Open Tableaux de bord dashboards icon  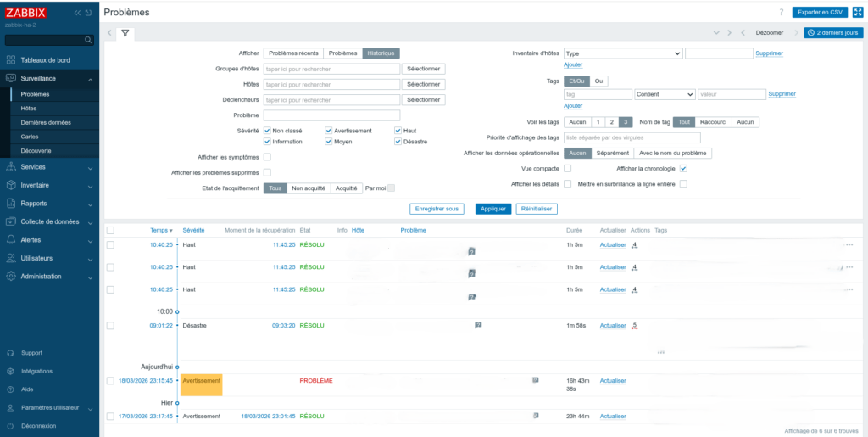pyautogui.click(x=11, y=59)
